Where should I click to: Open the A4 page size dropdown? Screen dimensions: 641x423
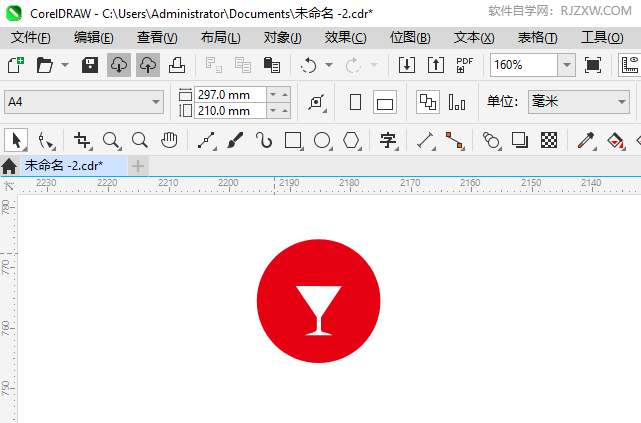point(84,102)
